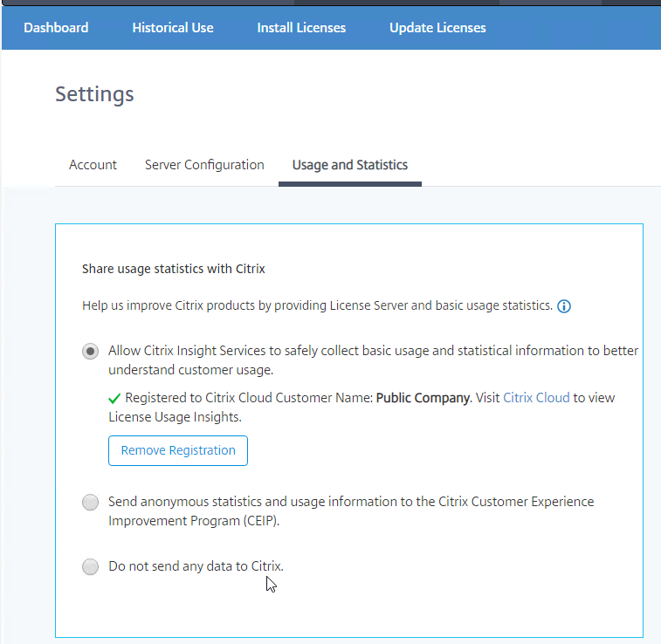Click the bold Public Company customer name
This screenshot has height=644, width=661.
pyautogui.click(x=423, y=398)
